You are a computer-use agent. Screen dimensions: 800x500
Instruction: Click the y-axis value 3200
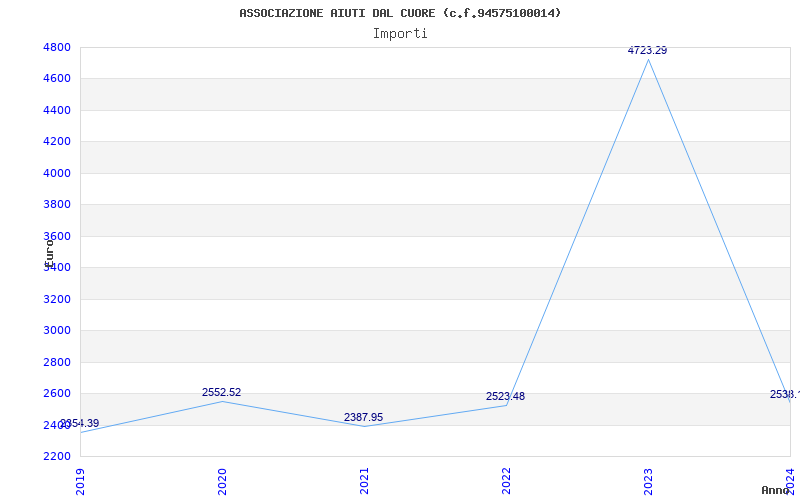coord(56,299)
